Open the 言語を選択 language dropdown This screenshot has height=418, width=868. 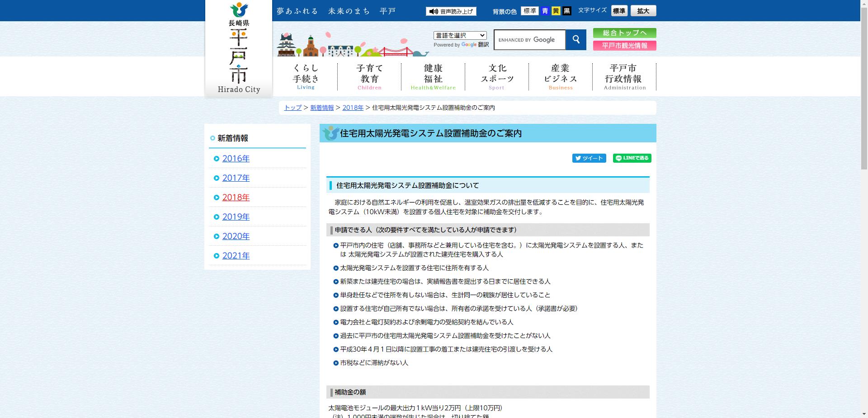pos(459,35)
